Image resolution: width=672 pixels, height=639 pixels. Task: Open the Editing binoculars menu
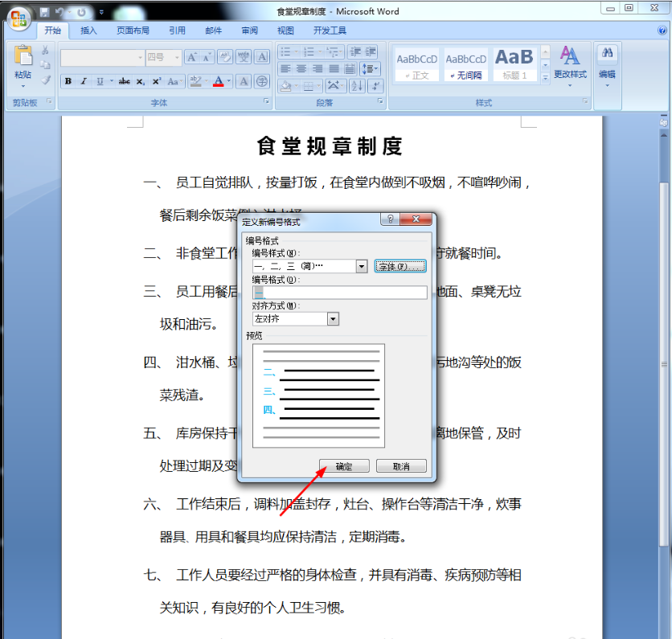[607, 65]
